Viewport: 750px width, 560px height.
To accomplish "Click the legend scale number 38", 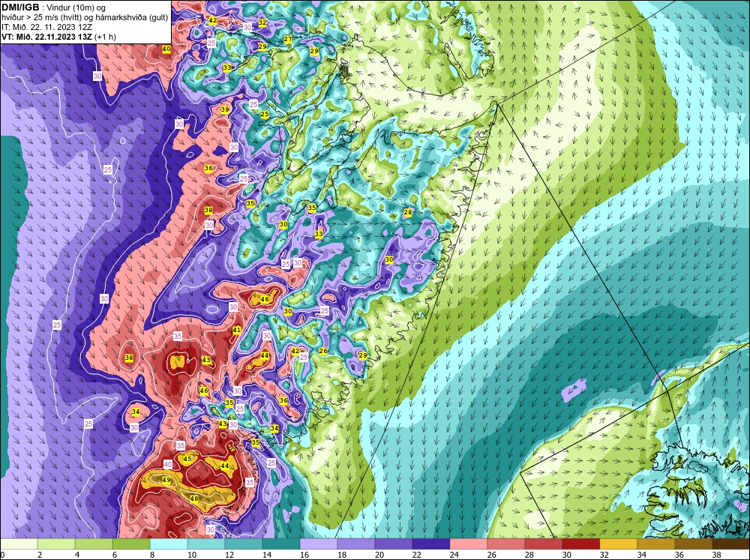I will 716,555.
